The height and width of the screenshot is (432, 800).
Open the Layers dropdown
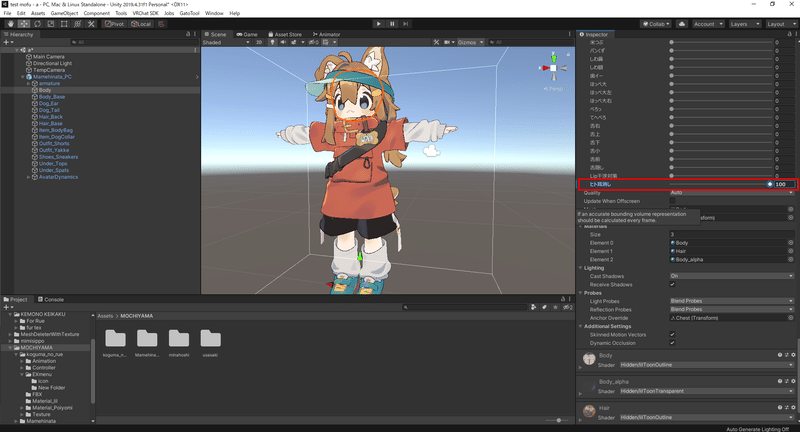click(x=744, y=24)
